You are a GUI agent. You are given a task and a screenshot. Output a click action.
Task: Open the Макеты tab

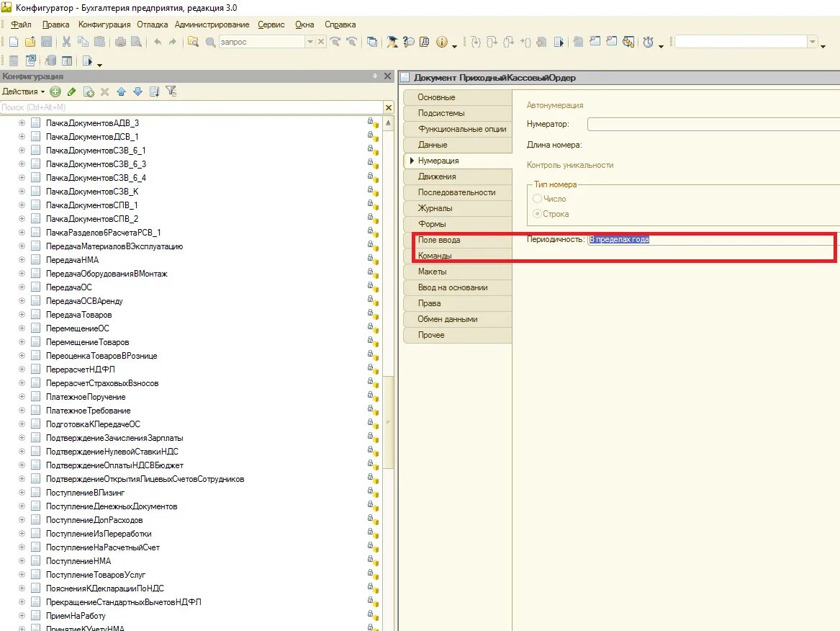click(458, 272)
